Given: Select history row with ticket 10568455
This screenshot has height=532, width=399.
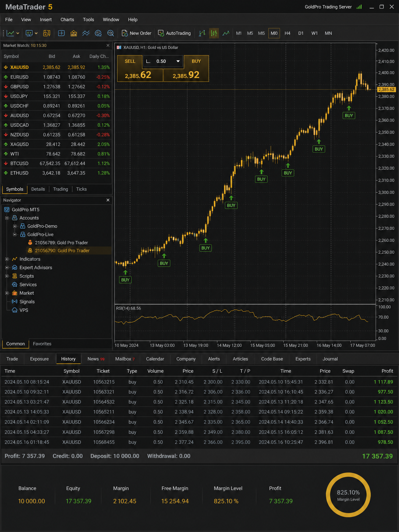Looking at the screenshot, I should (x=199, y=442).
